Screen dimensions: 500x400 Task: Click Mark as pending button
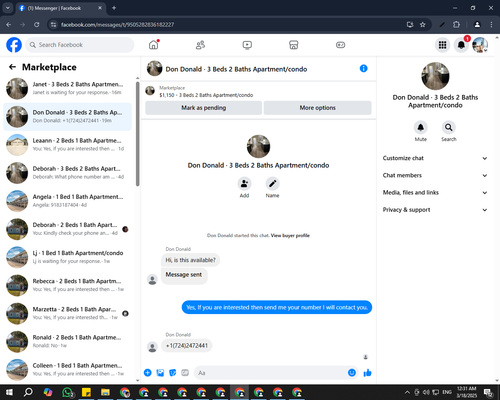tap(204, 108)
